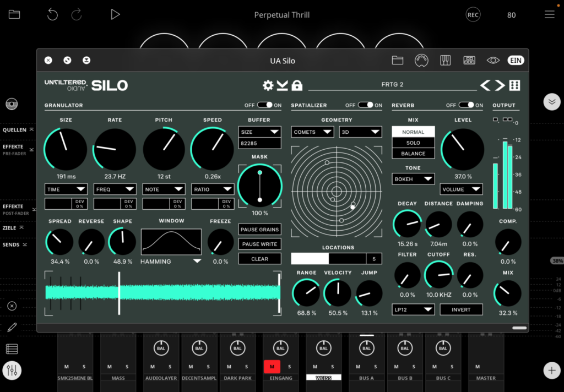This screenshot has width=564, height=392.
Task: Click the Locations slider bar
Action: click(329, 259)
